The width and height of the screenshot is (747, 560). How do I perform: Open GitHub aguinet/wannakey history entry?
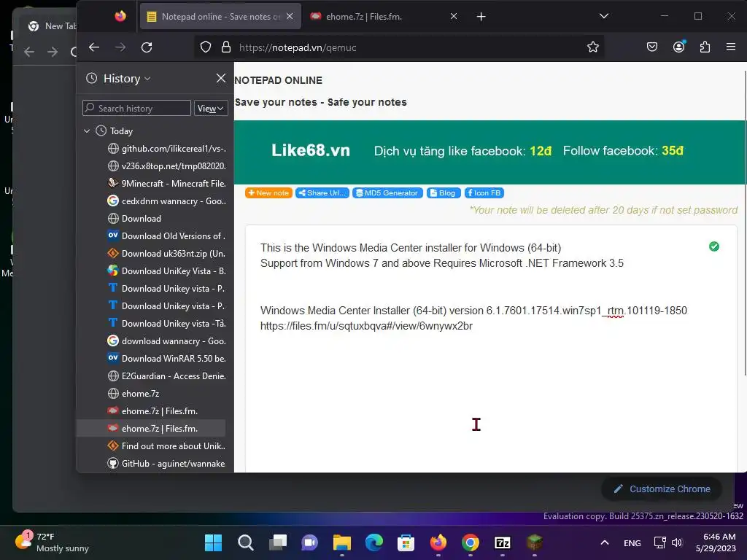pos(167,463)
